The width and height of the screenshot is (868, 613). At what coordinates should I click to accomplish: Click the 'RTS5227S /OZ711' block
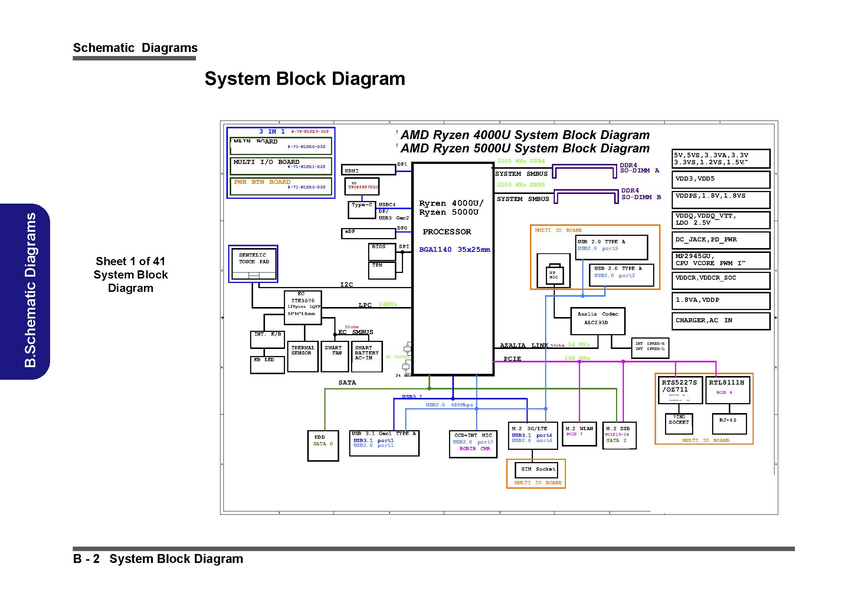(x=680, y=390)
